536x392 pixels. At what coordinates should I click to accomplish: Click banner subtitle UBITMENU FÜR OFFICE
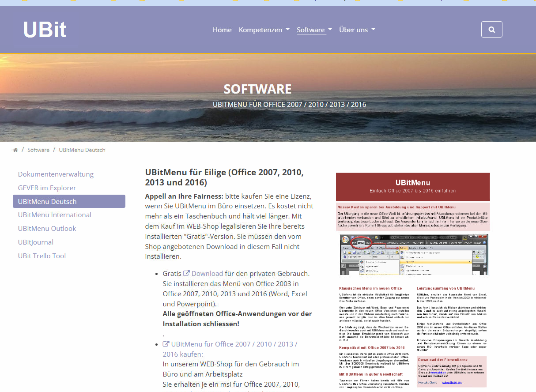coord(289,105)
